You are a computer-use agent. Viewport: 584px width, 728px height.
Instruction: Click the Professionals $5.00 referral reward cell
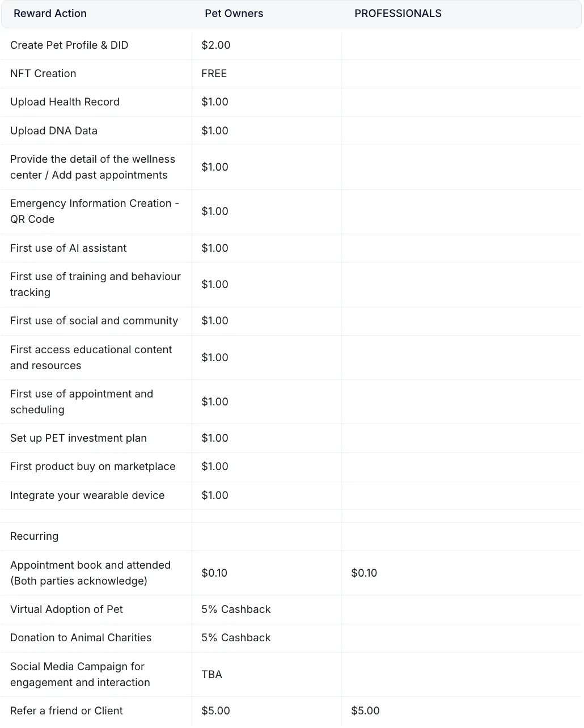(x=365, y=711)
